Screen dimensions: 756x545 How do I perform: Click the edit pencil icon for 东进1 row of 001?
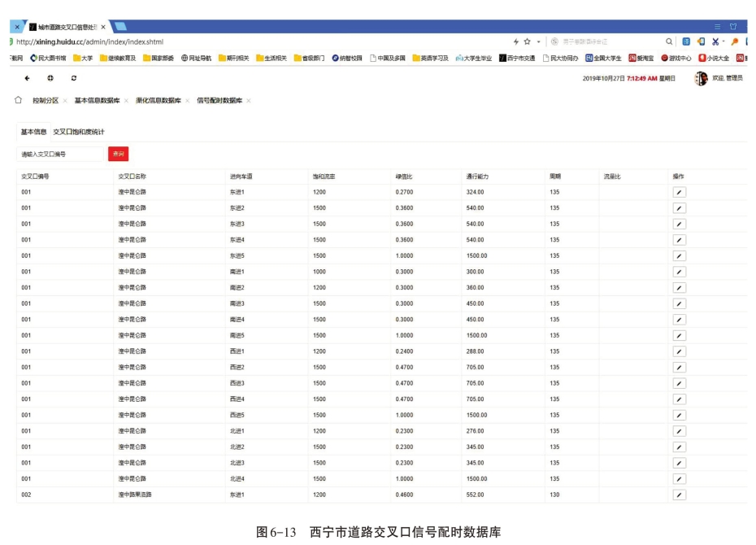680,192
